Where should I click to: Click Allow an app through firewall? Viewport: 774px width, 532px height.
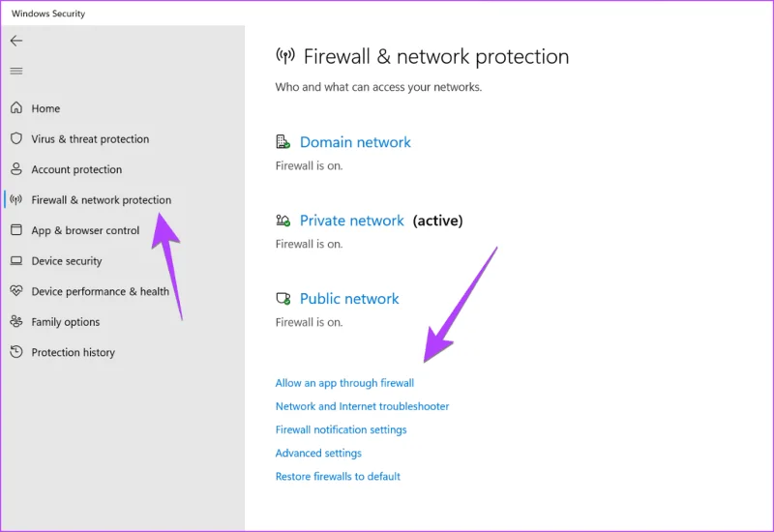click(344, 383)
